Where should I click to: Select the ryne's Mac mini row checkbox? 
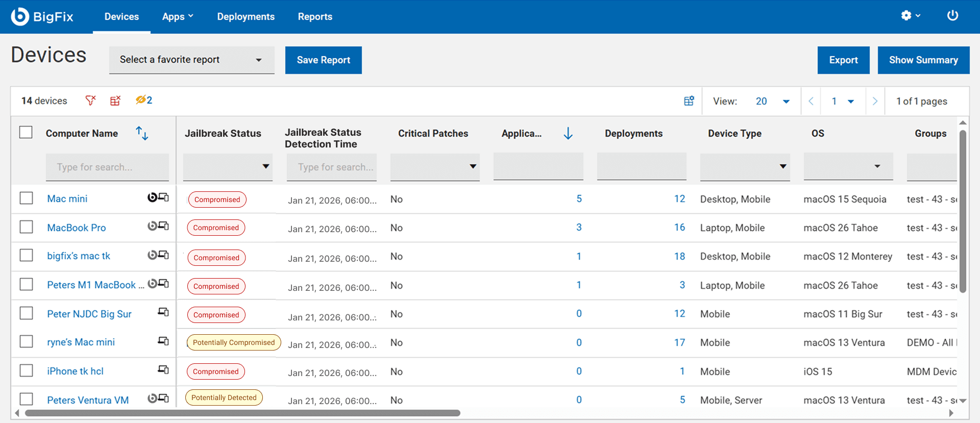[26, 341]
